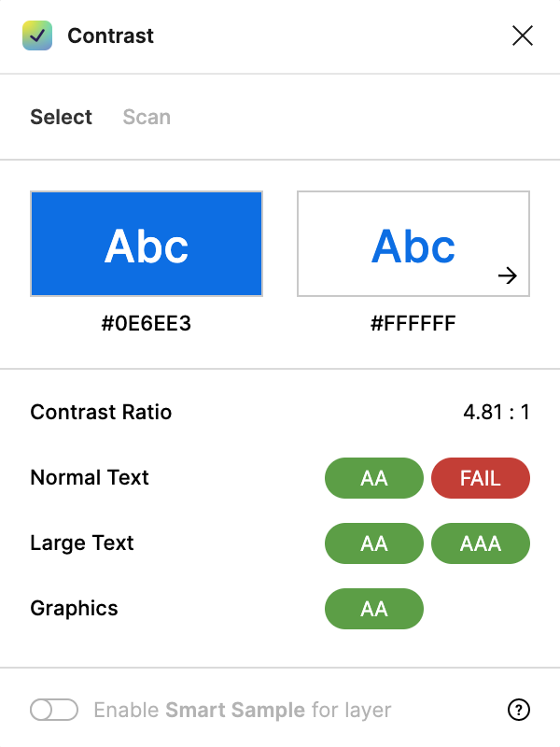The height and width of the screenshot is (747, 560).
Task: Click the red FAIL badge
Action: 481,478
